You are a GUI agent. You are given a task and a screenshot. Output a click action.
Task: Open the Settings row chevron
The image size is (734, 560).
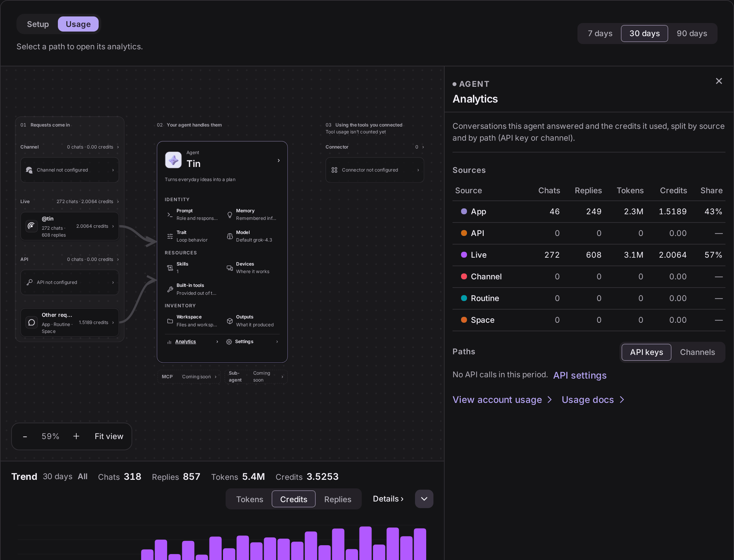277,342
